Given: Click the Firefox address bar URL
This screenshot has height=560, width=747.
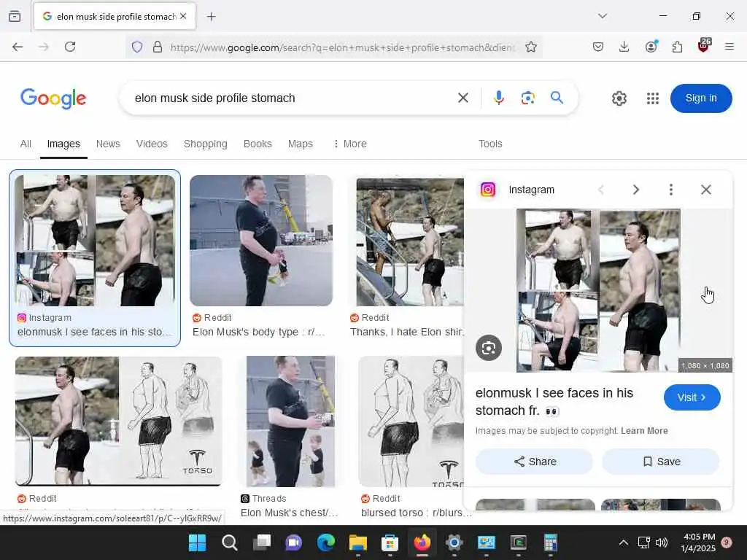Looking at the screenshot, I should click(x=342, y=47).
